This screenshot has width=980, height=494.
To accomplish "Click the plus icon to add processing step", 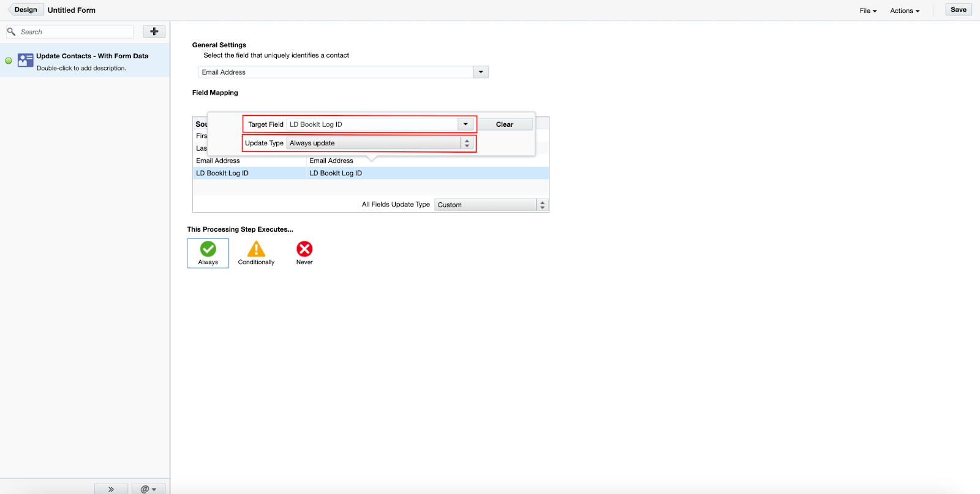I will point(154,31).
